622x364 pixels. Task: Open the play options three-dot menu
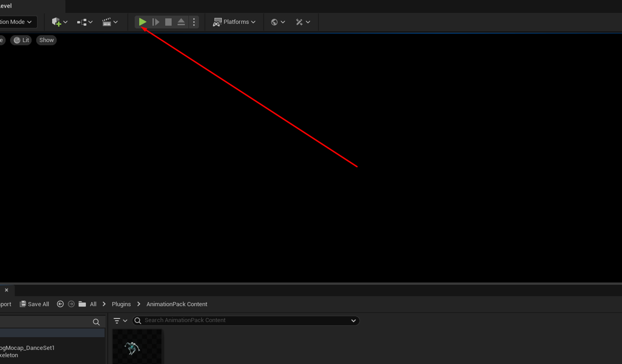click(x=194, y=22)
